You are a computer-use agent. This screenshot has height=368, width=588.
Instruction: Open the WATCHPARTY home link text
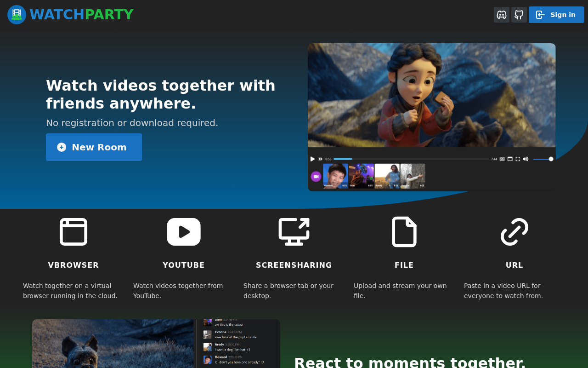coord(81,15)
